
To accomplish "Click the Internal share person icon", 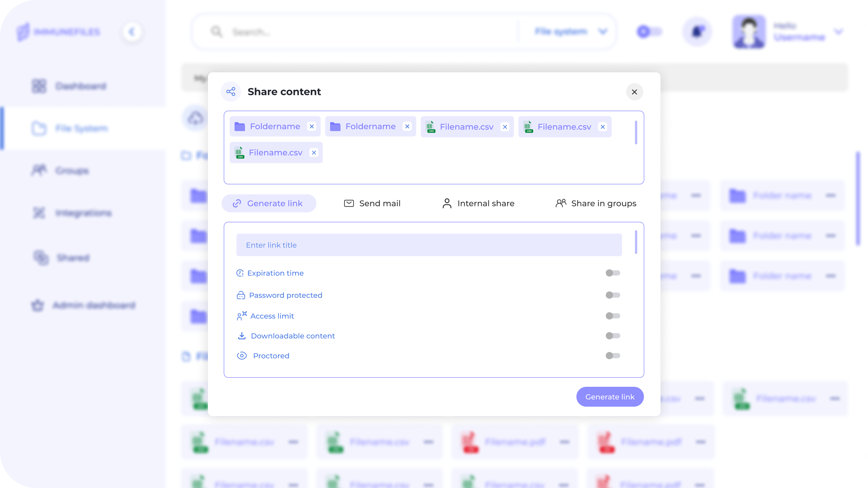I will point(448,203).
